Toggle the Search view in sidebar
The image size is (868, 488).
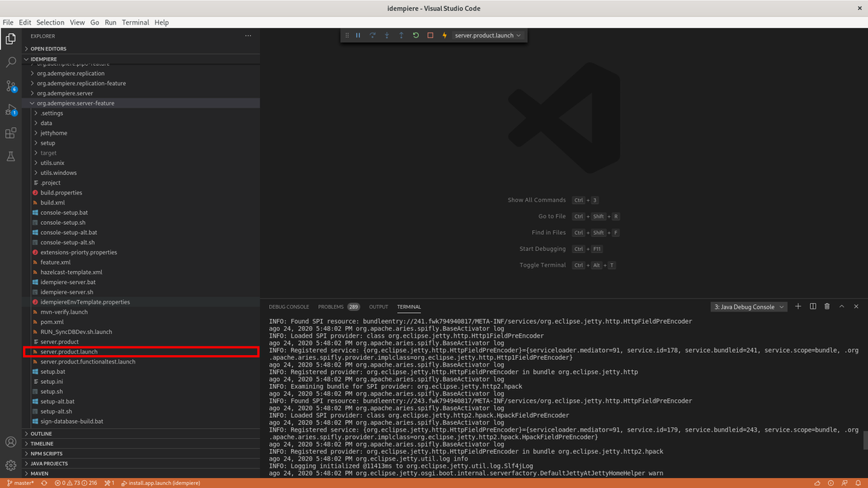[x=11, y=63]
